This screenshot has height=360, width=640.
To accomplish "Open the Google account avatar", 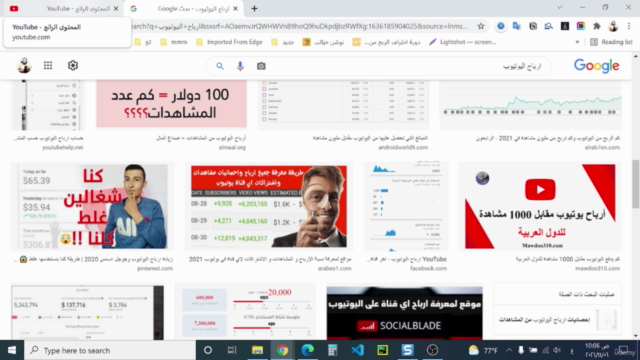I will click(x=24, y=65).
